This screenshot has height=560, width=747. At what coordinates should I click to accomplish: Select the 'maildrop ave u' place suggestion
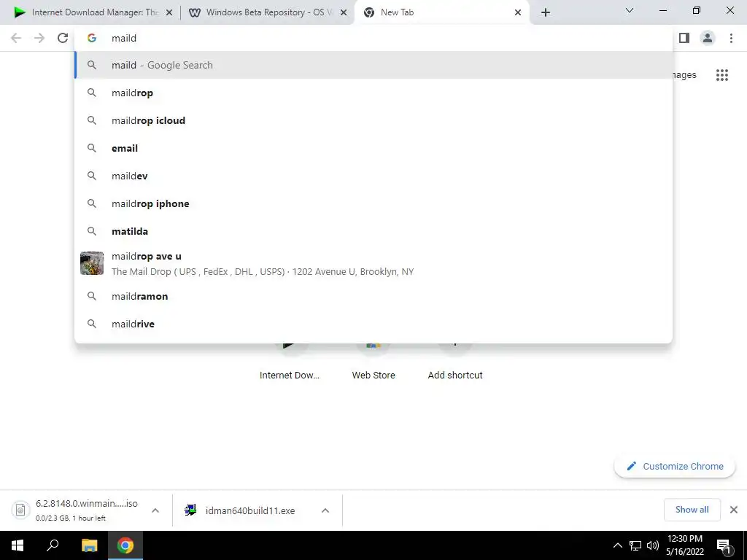tap(373, 263)
